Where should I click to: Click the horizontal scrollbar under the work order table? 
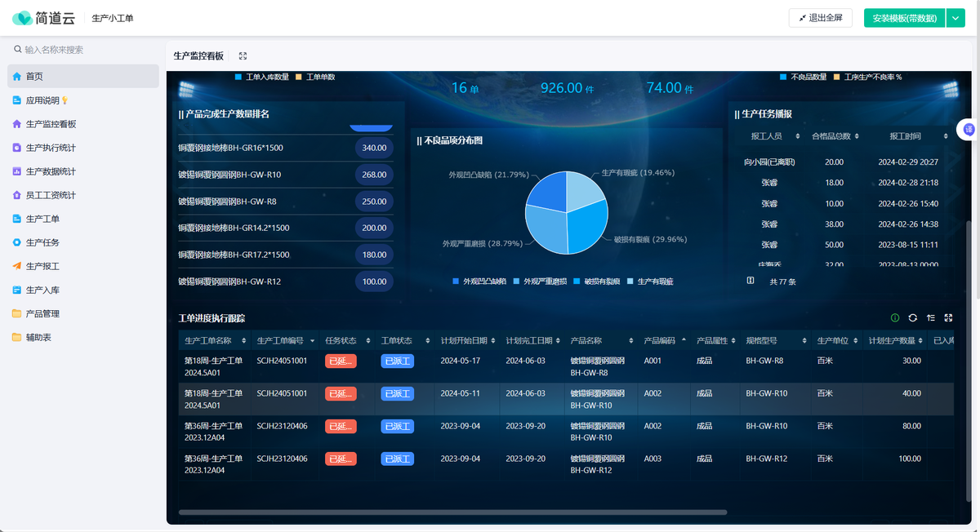[x=452, y=512]
